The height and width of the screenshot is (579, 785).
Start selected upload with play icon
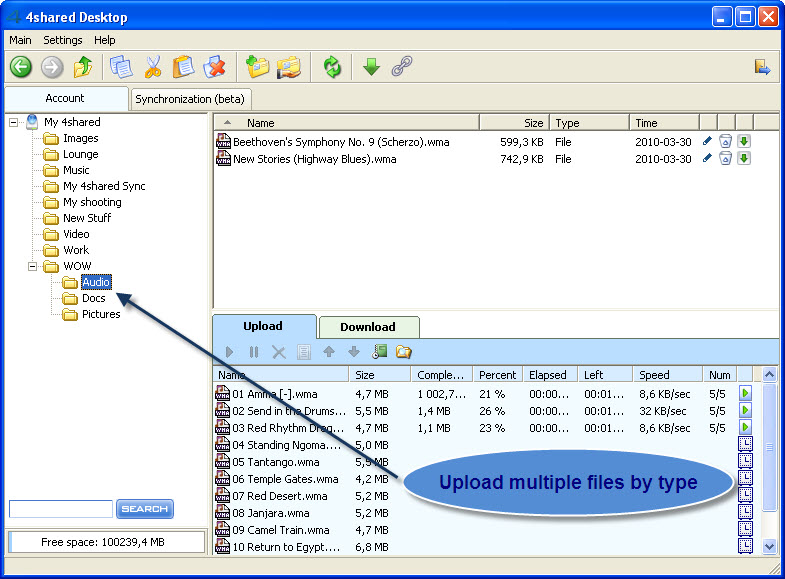[x=229, y=352]
